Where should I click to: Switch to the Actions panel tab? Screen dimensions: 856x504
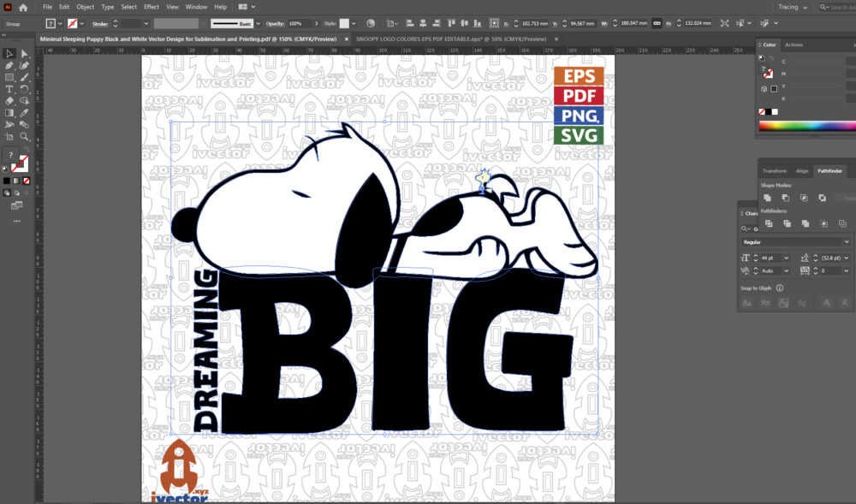794,44
